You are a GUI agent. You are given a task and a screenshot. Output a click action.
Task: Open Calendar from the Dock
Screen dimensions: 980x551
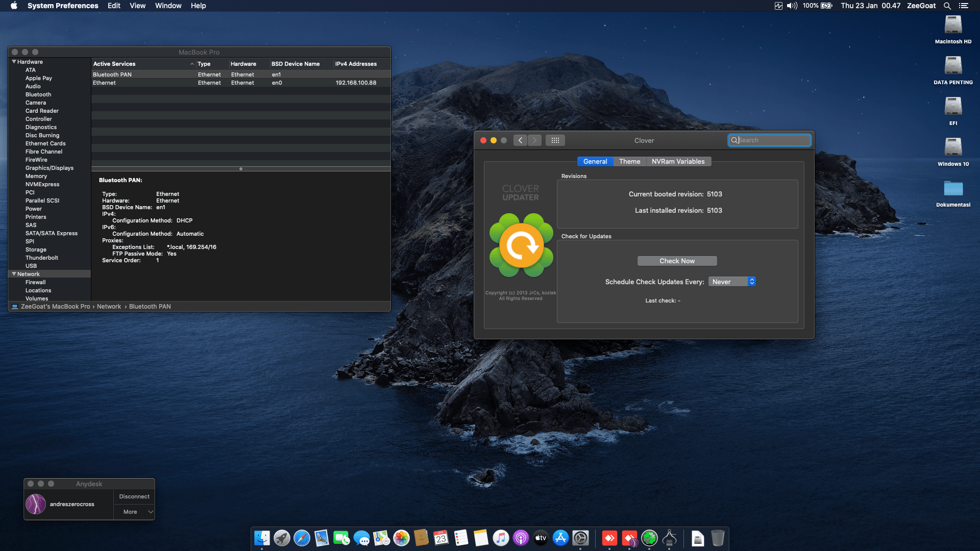tap(441, 538)
